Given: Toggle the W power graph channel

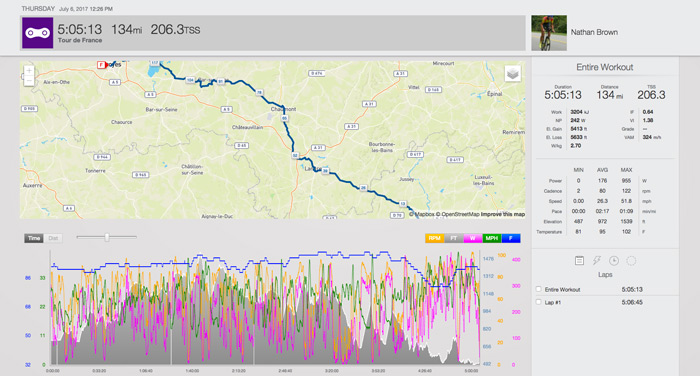Looking at the screenshot, I should tap(472, 238).
